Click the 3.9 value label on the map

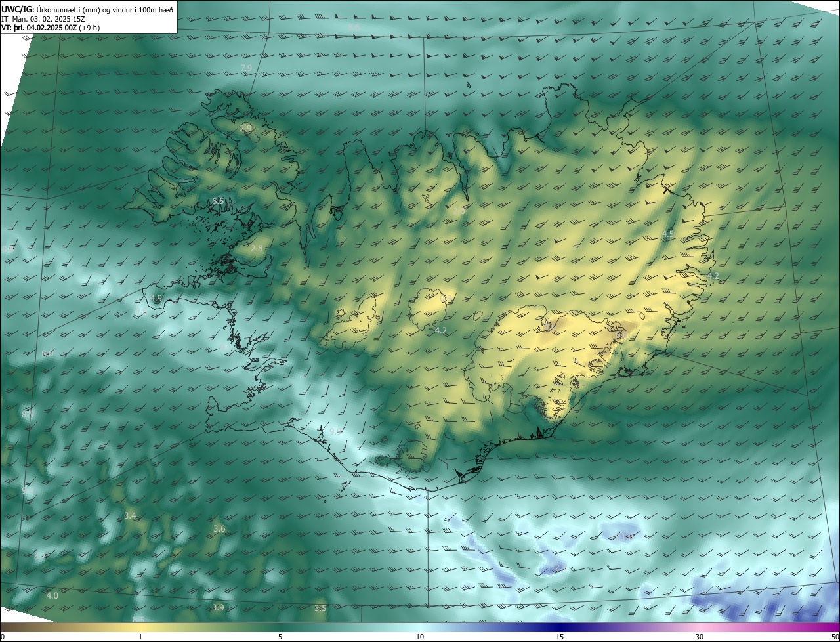pos(218,608)
